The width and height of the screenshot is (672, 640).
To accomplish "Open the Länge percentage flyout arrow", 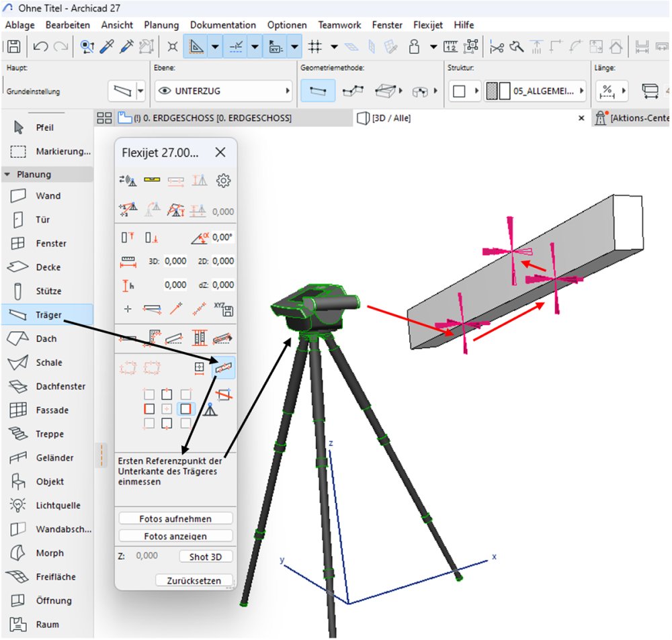I will pyautogui.click(x=624, y=91).
